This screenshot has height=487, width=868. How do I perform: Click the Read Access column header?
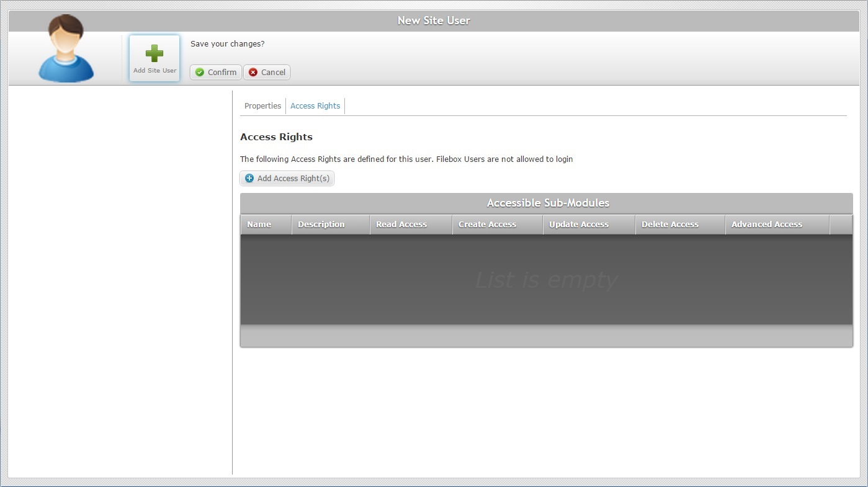pos(411,225)
